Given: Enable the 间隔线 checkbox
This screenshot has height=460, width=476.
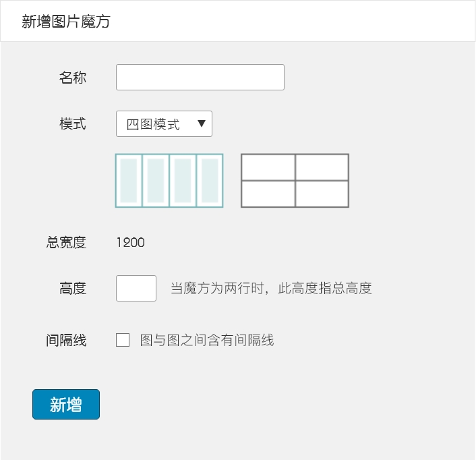Looking at the screenshot, I should [x=123, y=340].
